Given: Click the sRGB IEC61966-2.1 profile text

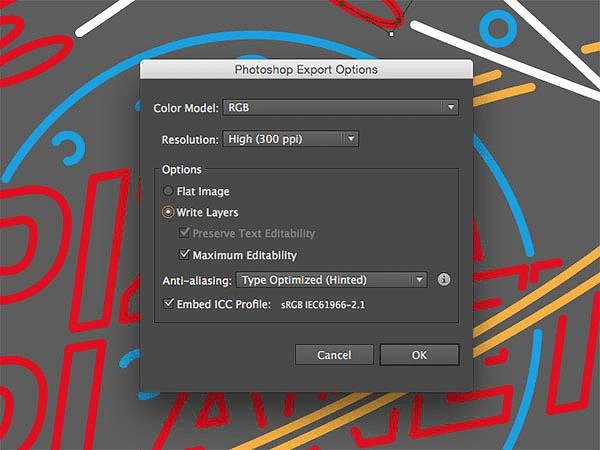Looking at the screenshot, I should pyautogui.click(x=323, y=305).
